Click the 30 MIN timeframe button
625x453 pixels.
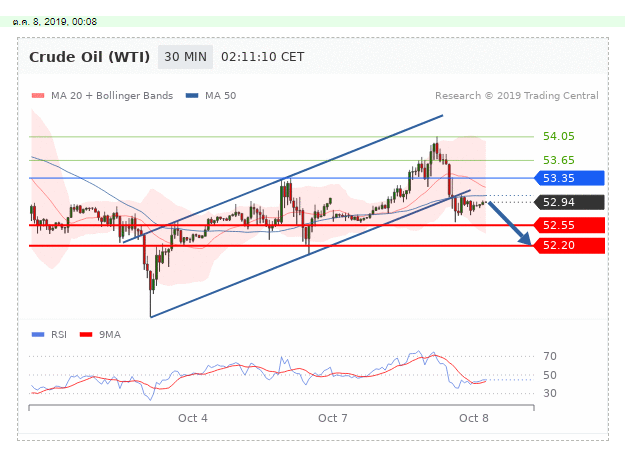point(185,57)
